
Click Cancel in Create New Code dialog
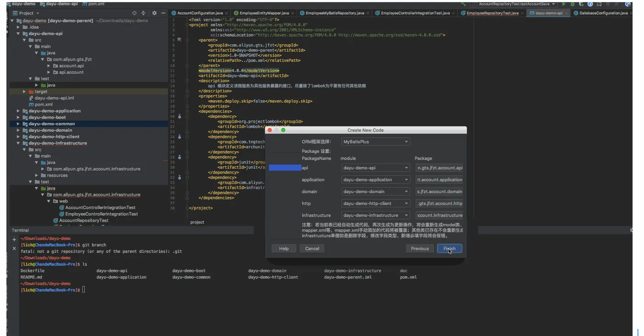312,249
